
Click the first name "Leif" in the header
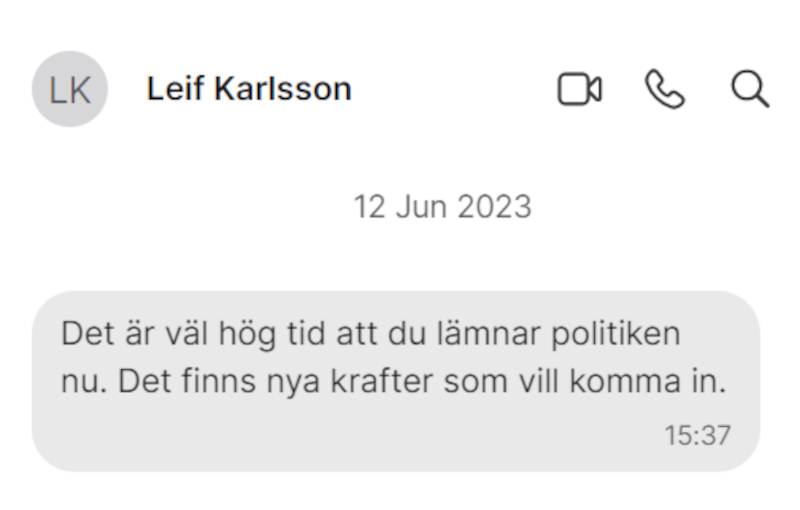[175, 89]
